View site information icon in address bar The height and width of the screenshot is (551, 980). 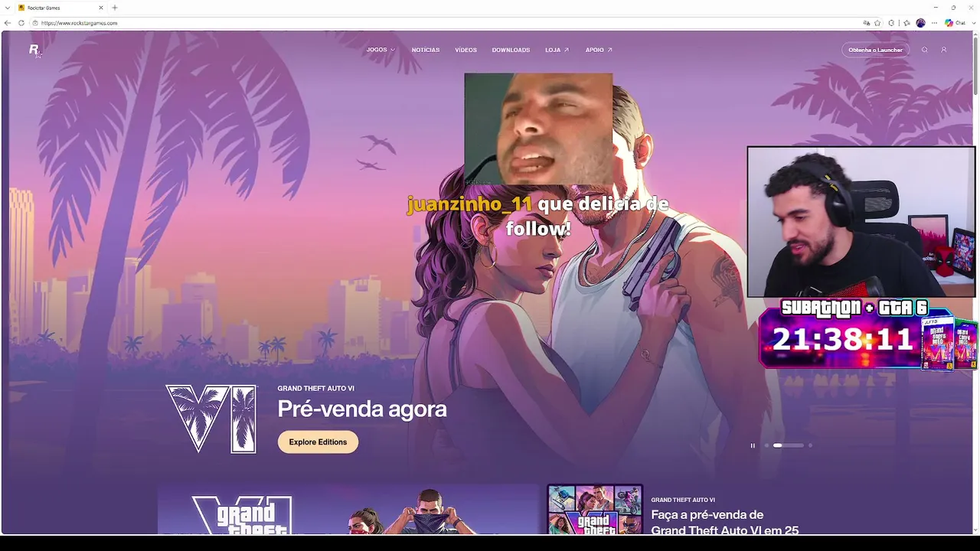pyautogui.click(x=35, y=23)
